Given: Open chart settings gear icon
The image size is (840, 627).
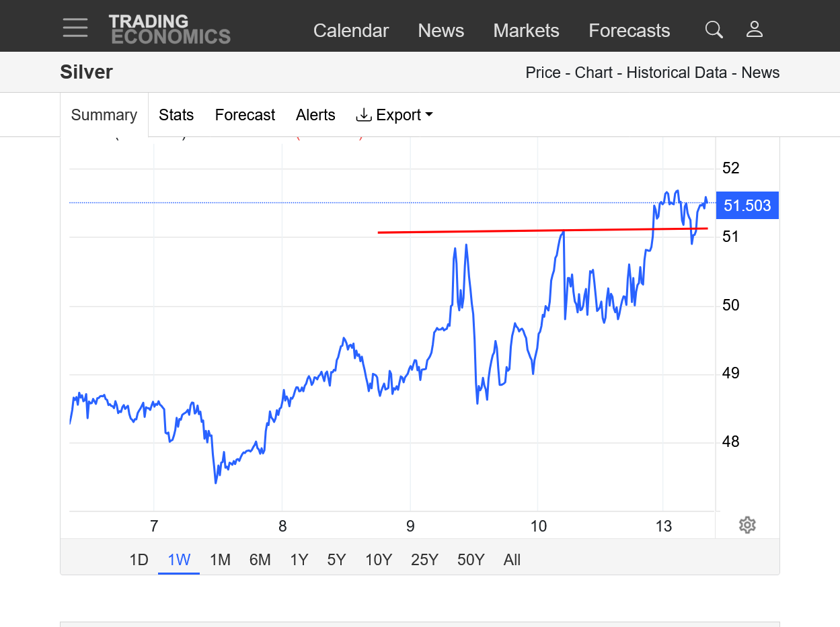Looking at the screenshot, I should (747, 525).
